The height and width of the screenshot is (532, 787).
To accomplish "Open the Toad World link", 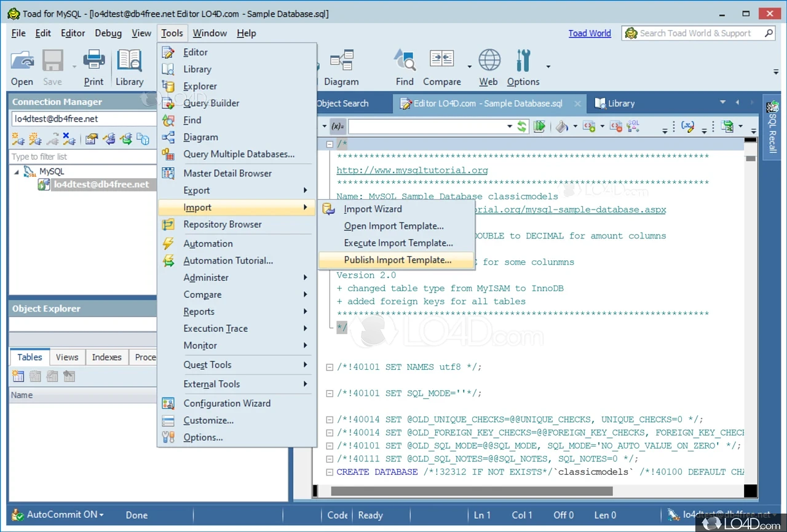I will [x=589, y=33].
